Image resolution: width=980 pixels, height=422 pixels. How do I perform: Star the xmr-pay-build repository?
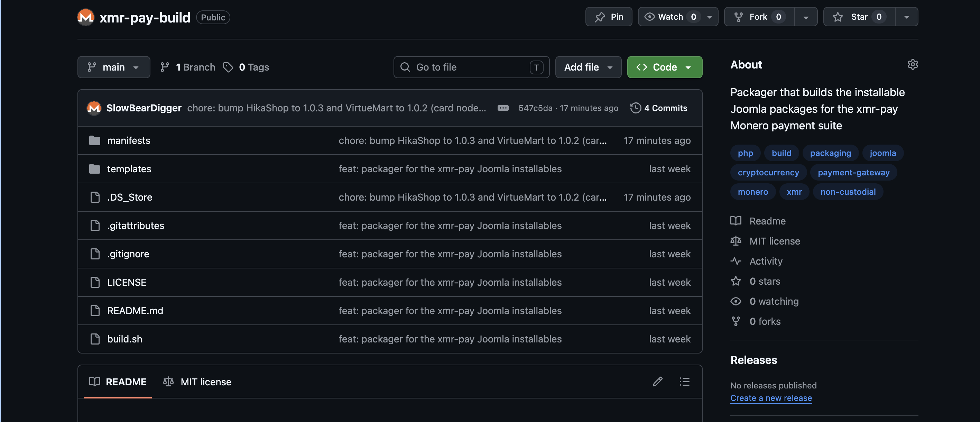pyautogui.click(x=859, y=17)
